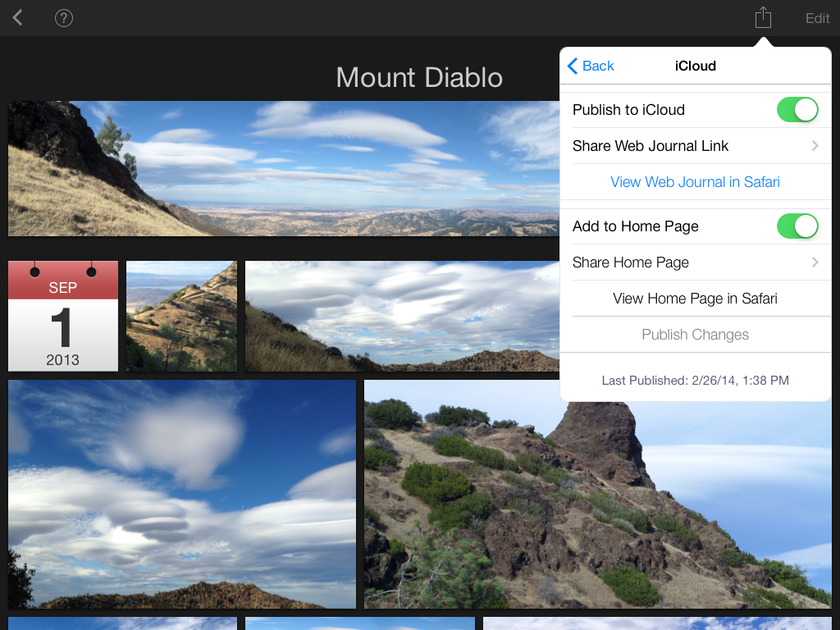Select the SEP 1 2013 calendar tile
The height and width of the screenshot is (630, 840).
(63, 316)
